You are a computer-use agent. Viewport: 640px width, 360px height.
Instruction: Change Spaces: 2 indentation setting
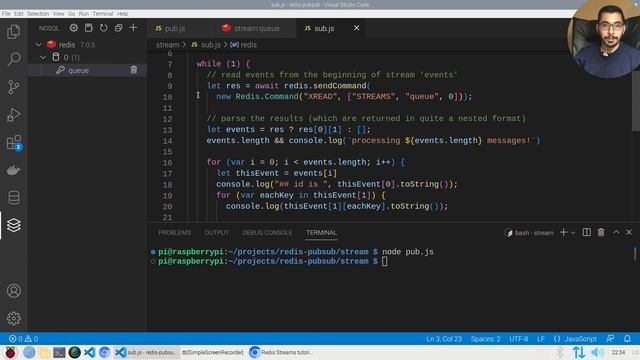pyautogui.click(x=485, y=339)
